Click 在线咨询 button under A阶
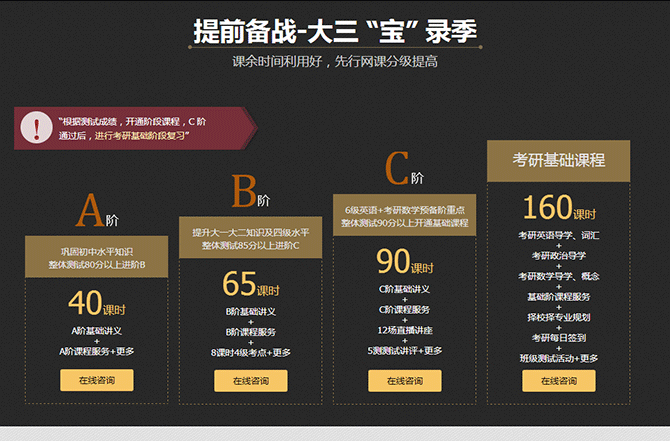The height and width of the screenshot is (441, 670). (97, 381)
